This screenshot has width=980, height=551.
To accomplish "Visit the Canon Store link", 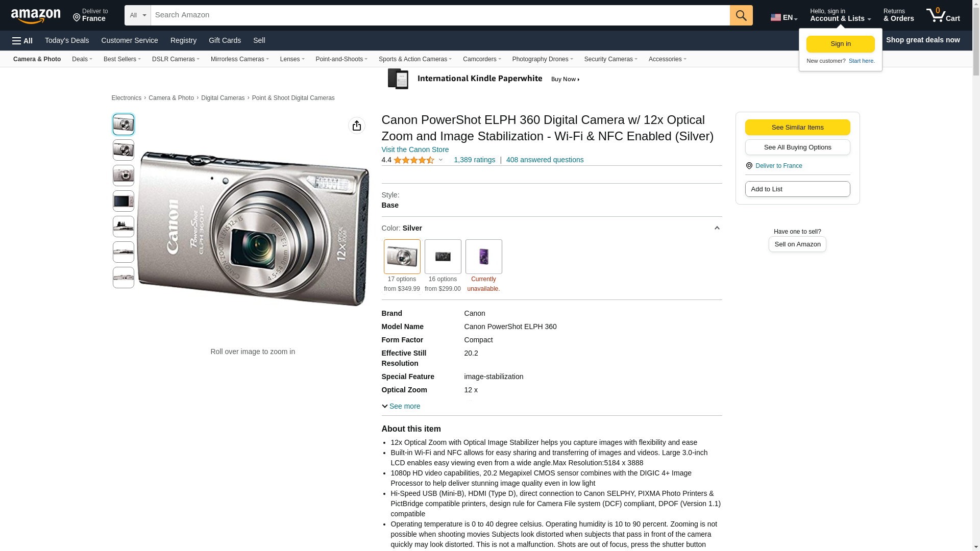I will [x=415, y=149].
